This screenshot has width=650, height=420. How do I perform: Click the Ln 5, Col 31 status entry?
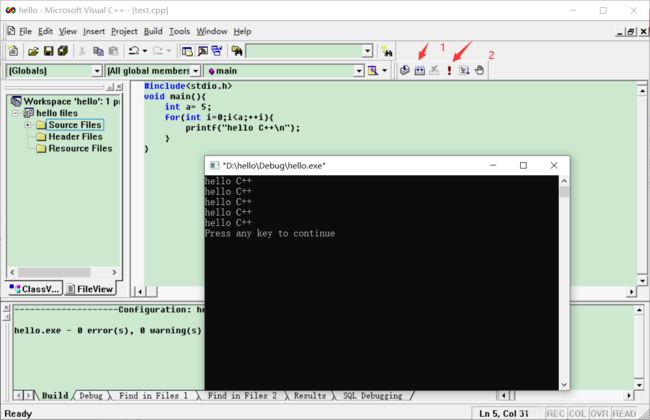click(504, 413)
